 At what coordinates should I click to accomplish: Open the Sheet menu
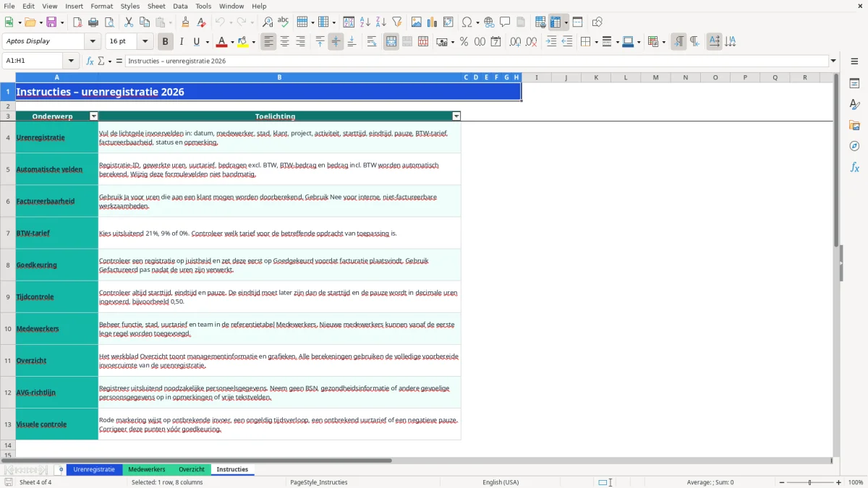[x=156, y=6]
